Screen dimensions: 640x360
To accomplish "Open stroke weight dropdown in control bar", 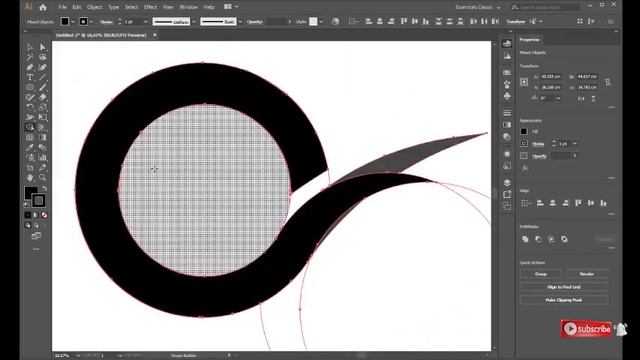I will (x=145, y=22).
